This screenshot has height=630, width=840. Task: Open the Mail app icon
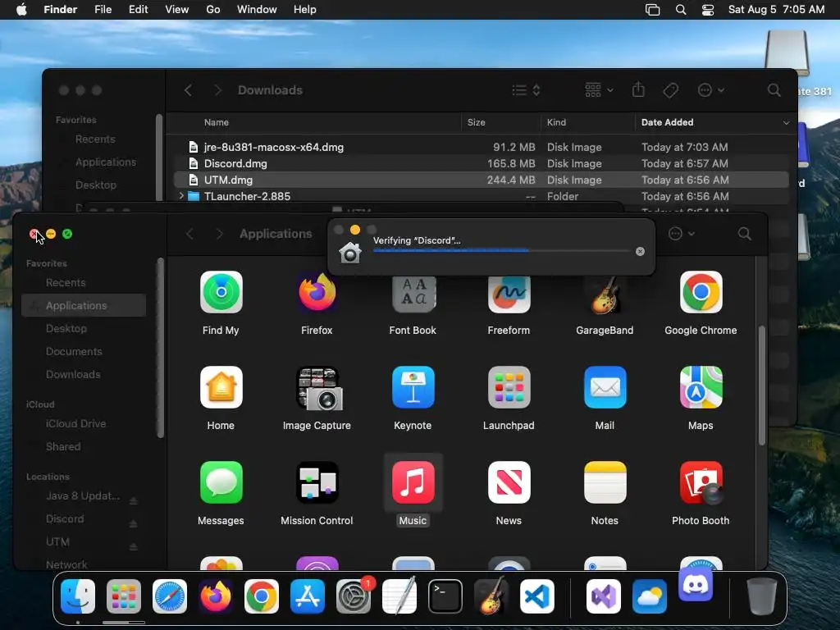[x=605, y=387]
